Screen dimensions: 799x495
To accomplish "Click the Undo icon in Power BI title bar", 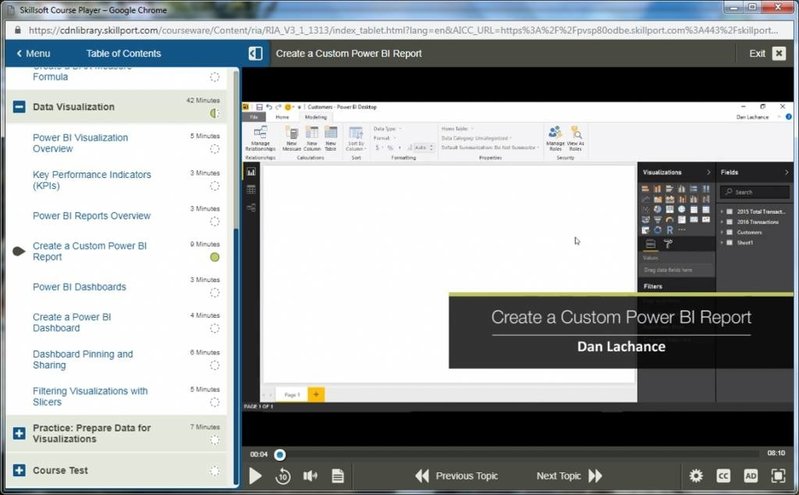I will coord(269,107).
